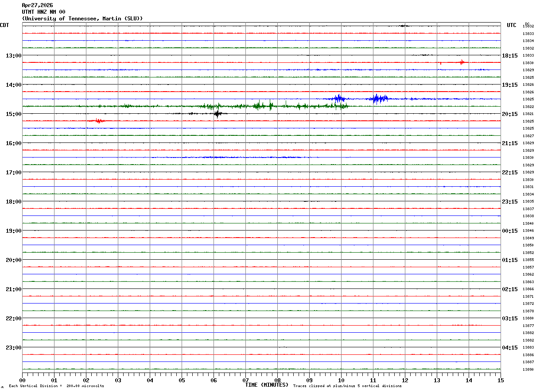
Task: Click the 18:15 UTC time label
Action: [x=509, y=55]
